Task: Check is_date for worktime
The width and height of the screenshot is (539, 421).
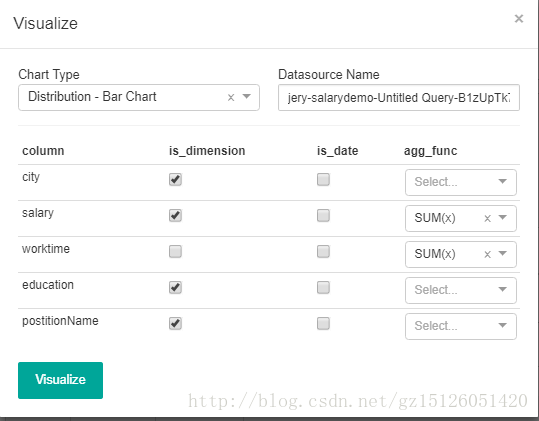Action: [323, 252]
